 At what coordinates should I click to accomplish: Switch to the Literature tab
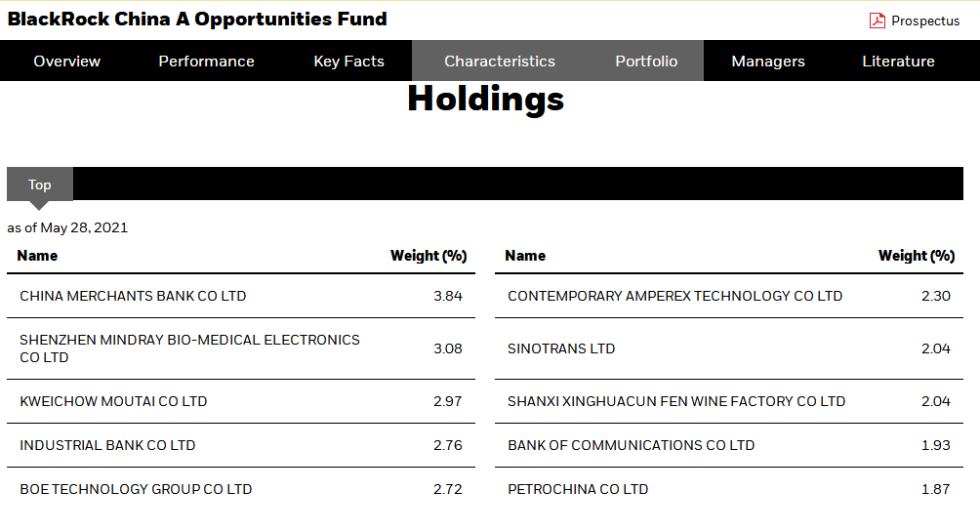click(898, 61)
